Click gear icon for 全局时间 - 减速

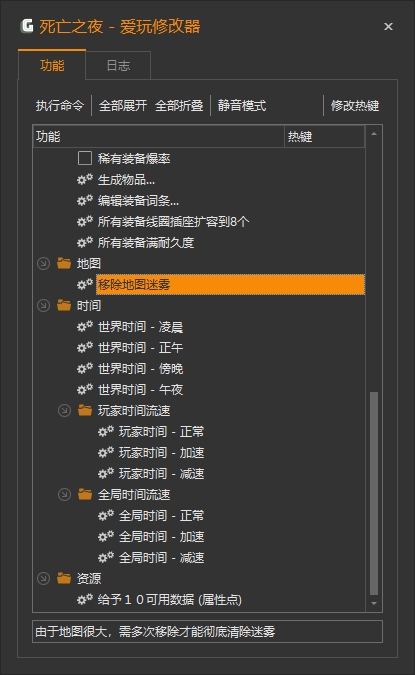(x=106, y=557)
